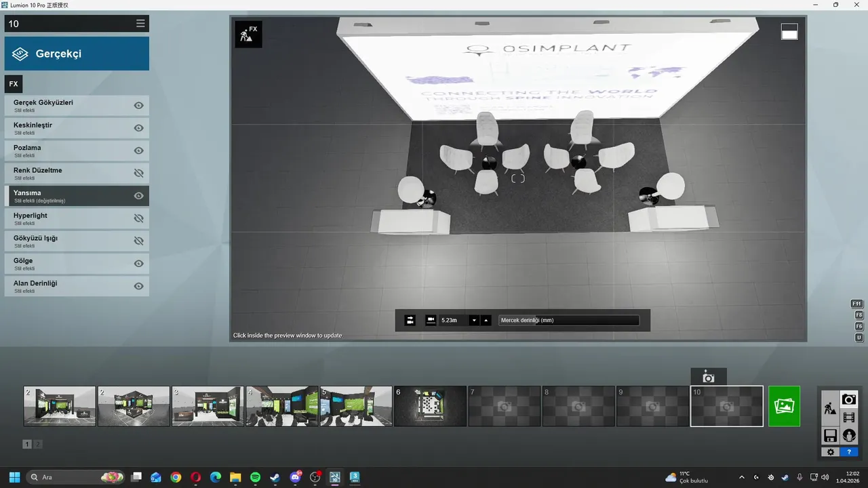
Task: Click the aspect ratio icon in the preview corner
Action: click(x=789, y=32)
